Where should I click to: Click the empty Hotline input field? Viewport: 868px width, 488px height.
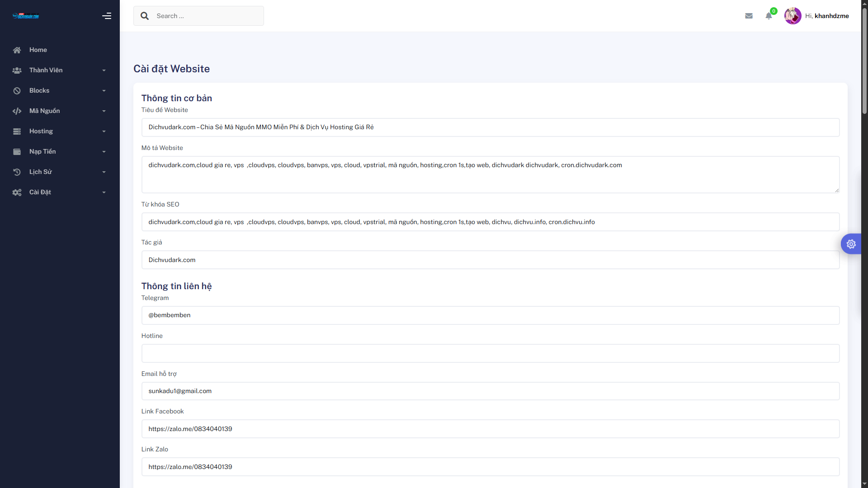[490, 353]
